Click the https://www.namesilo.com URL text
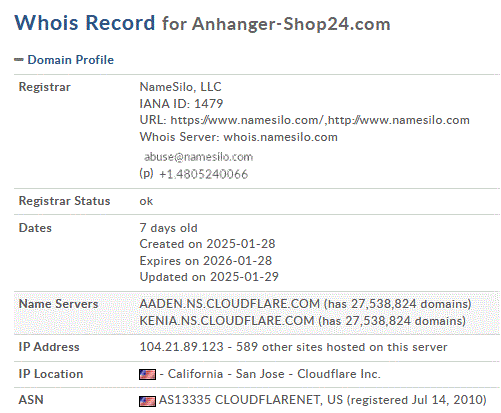 247,120
